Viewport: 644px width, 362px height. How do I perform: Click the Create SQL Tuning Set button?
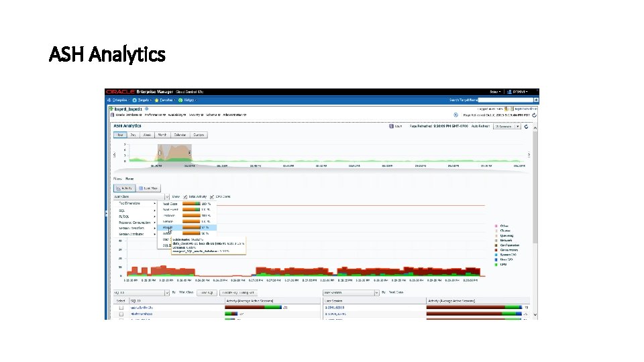pos(239,293)
